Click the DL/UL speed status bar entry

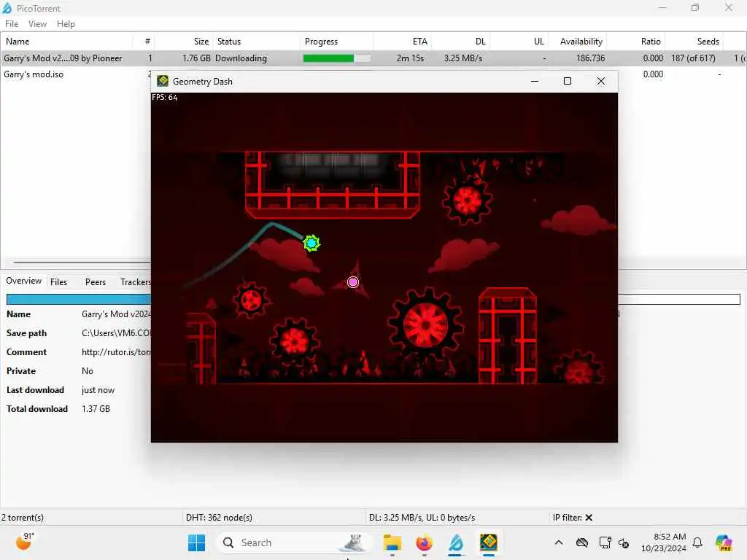pos(422,518)
